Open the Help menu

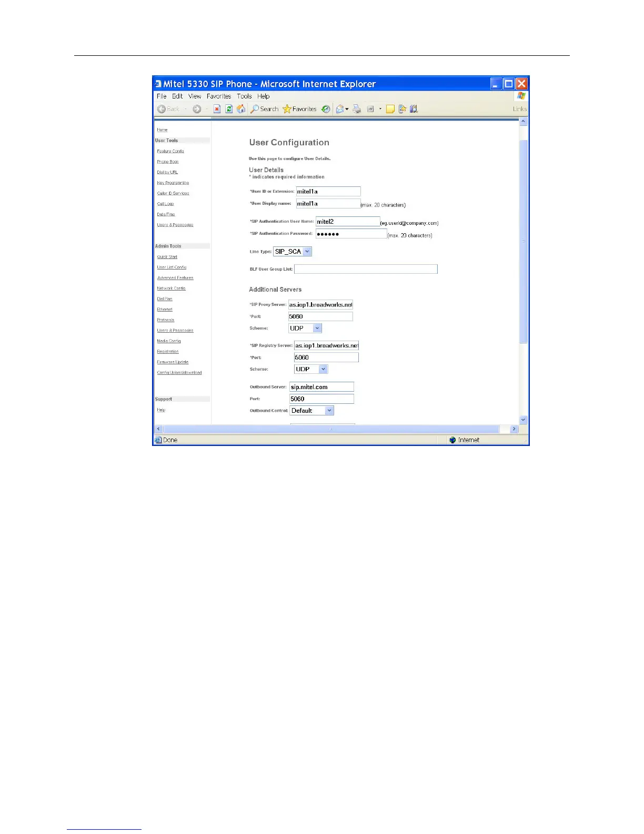pos(264,96)
